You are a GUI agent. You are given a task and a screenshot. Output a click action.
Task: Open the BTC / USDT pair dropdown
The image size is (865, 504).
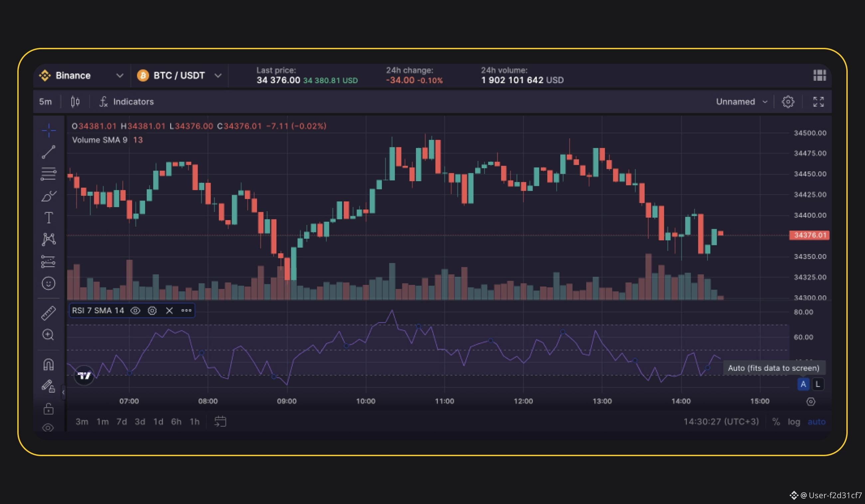pos(179,75)
